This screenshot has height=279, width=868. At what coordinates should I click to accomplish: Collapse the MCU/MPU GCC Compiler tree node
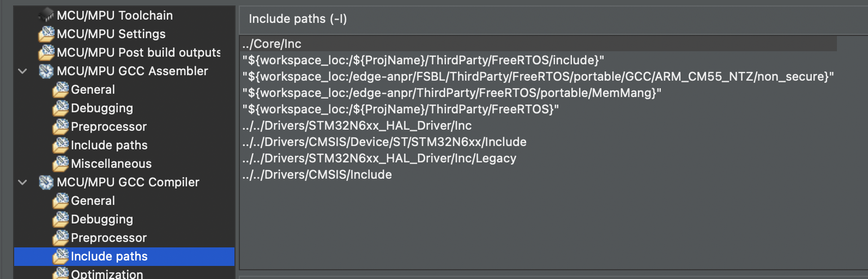22,182
